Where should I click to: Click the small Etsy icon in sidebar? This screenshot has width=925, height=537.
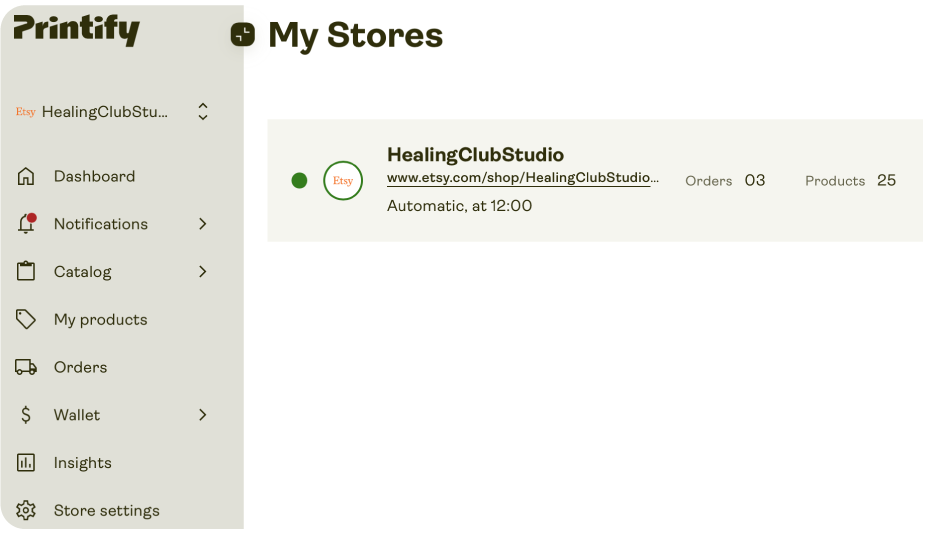25,112
